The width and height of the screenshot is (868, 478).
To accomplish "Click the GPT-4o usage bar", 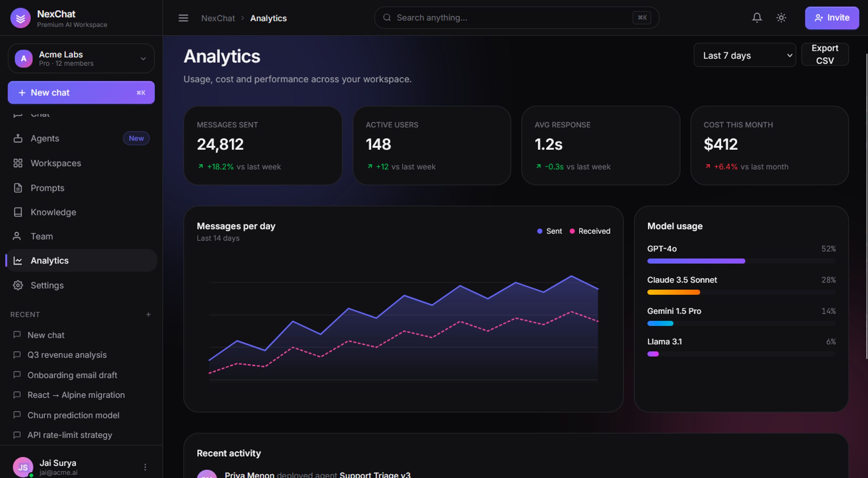I will pos(742,261).
